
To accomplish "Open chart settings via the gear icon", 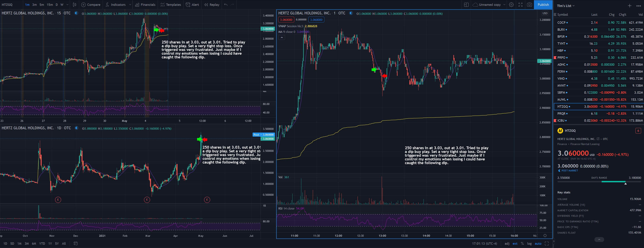I will coord(511,4).
